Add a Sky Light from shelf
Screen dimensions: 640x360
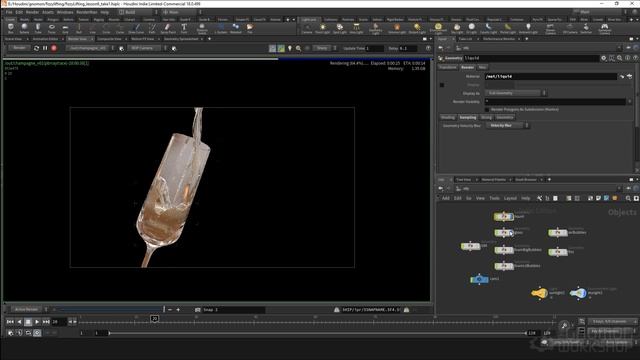click(x=457, y=28)
